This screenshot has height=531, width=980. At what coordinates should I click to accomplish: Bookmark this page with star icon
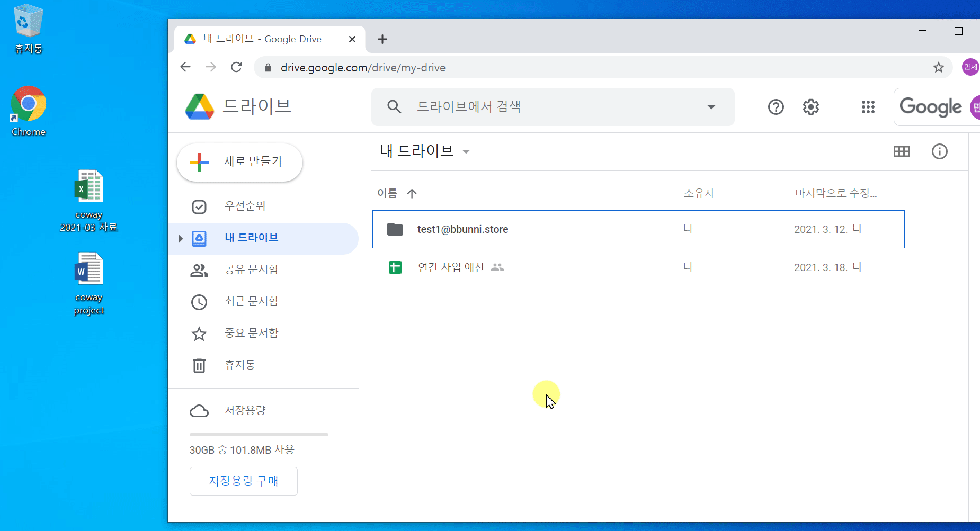939,67
